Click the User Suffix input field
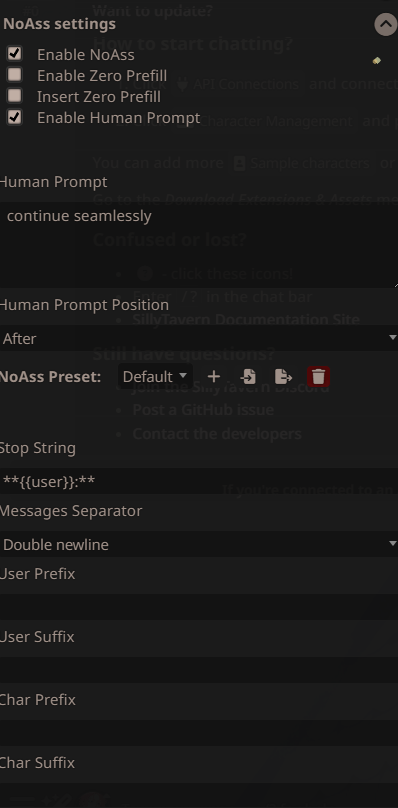The height and width of the screenshot is (808, 398). (199, 670)
